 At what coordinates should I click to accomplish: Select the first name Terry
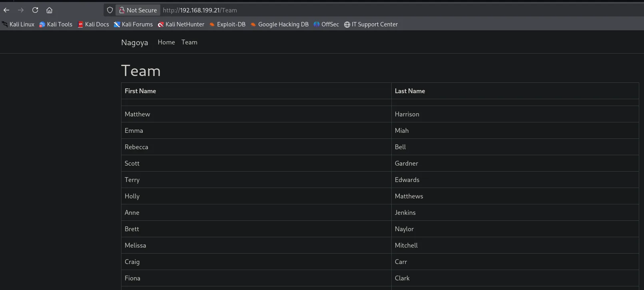pyautogui.click(x=132, y=180)
